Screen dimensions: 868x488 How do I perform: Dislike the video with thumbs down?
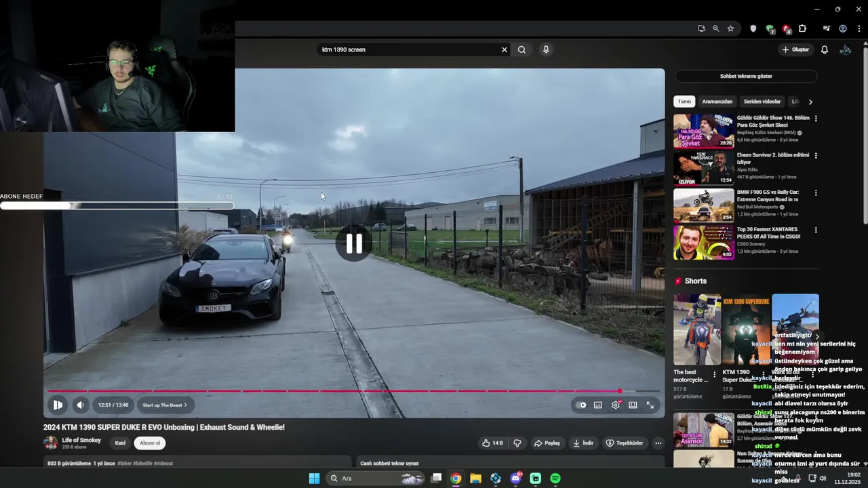click(x=517, y=443)
